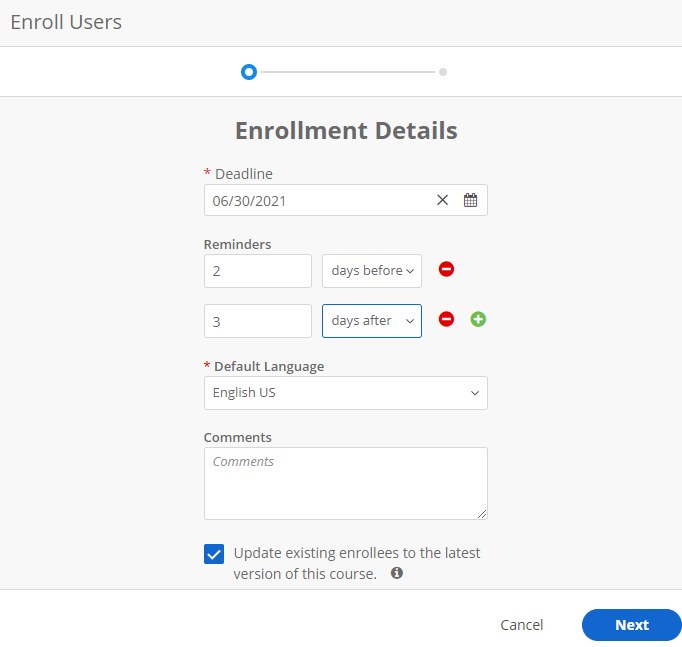
Task: Remove the 3 days after reminder
Action: (x=447, y=319)
